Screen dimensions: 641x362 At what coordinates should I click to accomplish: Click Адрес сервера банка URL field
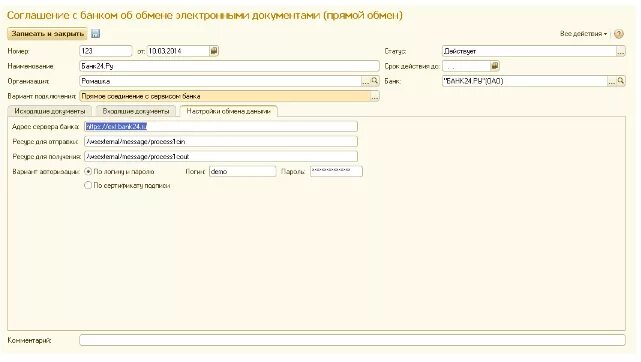pyautogui.click(x=221, y=127)
